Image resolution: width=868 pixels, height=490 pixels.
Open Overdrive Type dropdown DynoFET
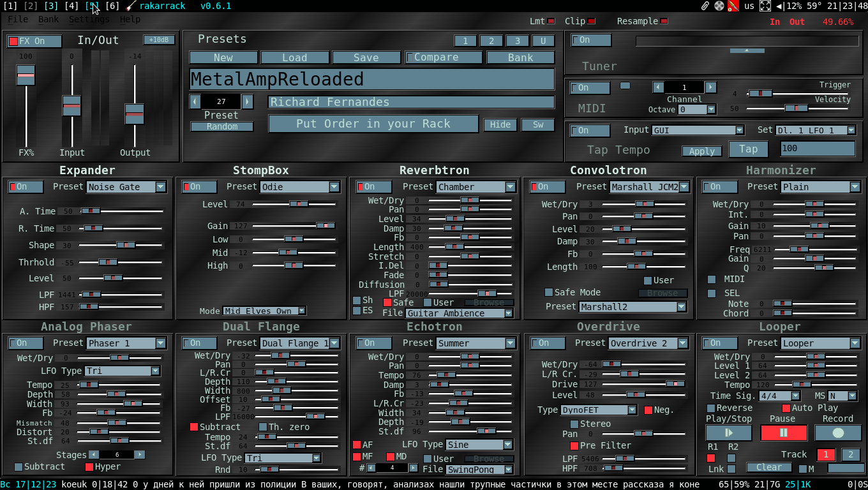(599, 410)
